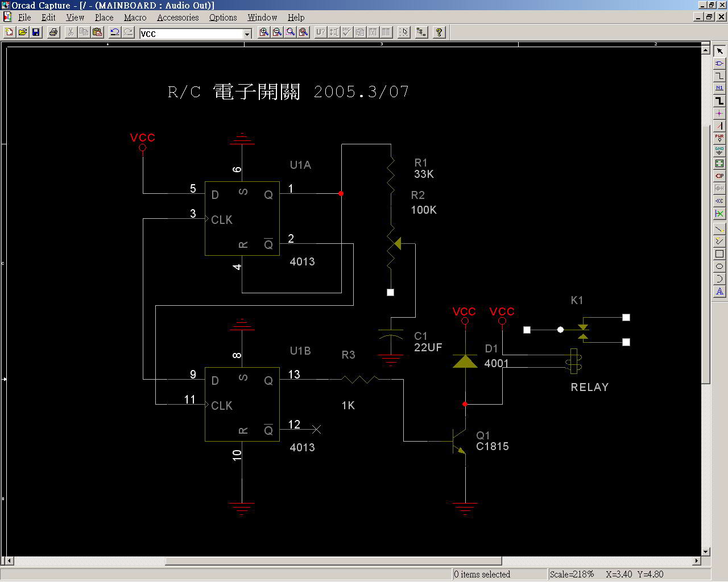The width and height of the screenshot is (728, 582).
Task: Select the Place Bus Entry tool
Action: [719, 126]
